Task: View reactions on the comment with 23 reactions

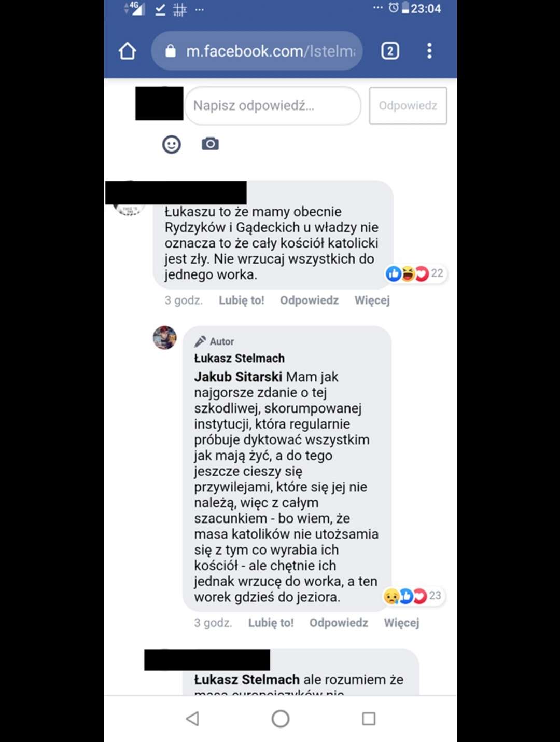Action: coord(413,596)
